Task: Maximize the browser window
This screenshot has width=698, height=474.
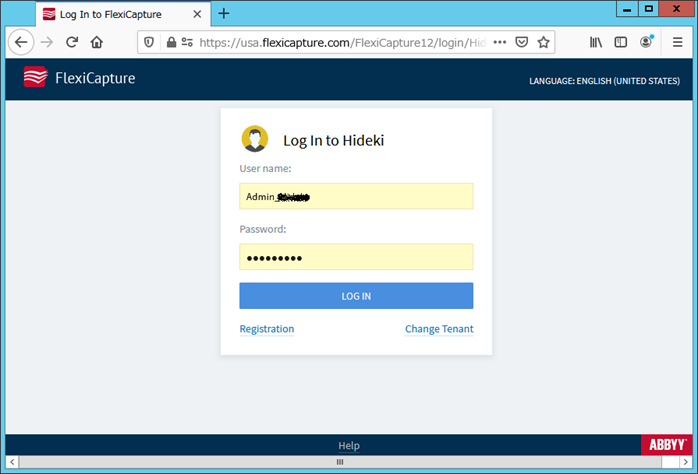Action: pos(649,9)
